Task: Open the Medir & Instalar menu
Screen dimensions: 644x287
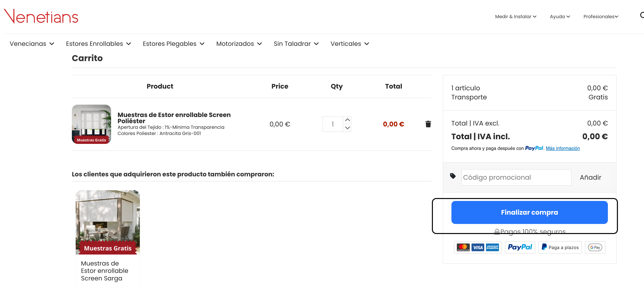Action: coord(516,16)
